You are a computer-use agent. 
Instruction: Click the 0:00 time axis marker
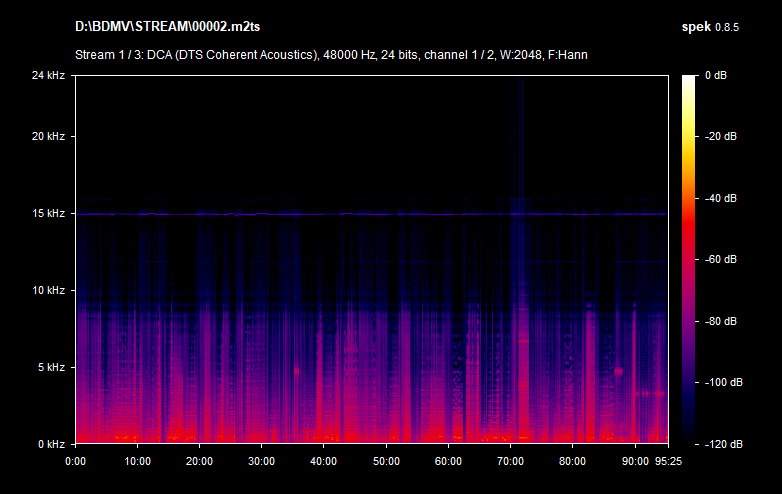click(75, 461)
